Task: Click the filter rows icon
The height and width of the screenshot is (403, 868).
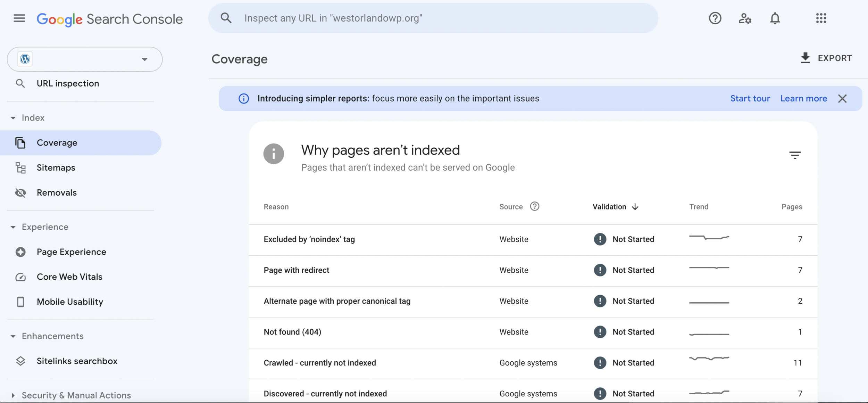Action: click(794, 155)
